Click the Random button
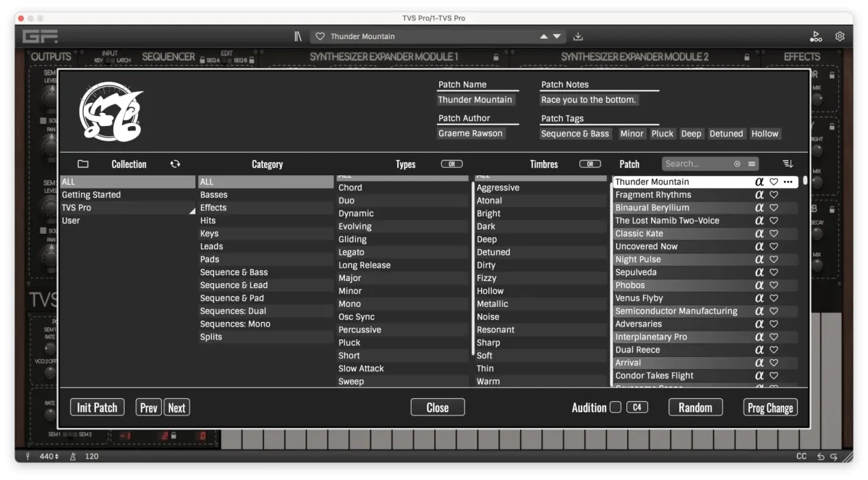The height and width of the screenshot is (480, 868). [695, 408]
